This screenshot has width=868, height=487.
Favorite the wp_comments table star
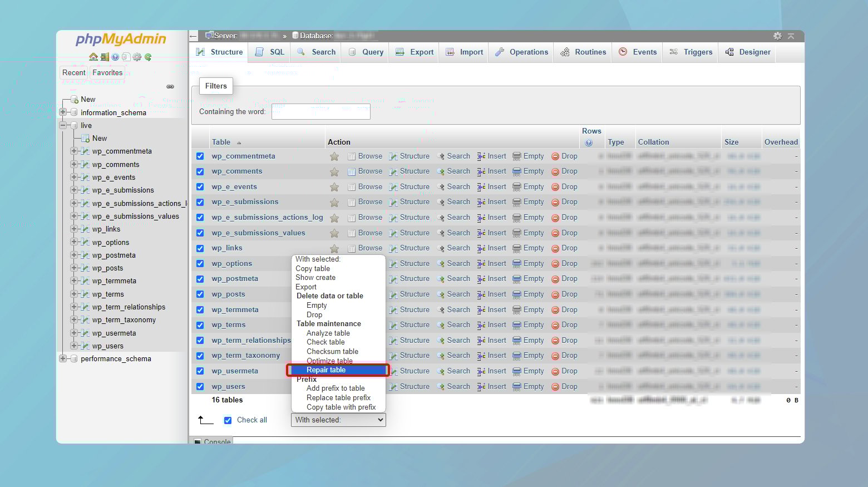334,172
